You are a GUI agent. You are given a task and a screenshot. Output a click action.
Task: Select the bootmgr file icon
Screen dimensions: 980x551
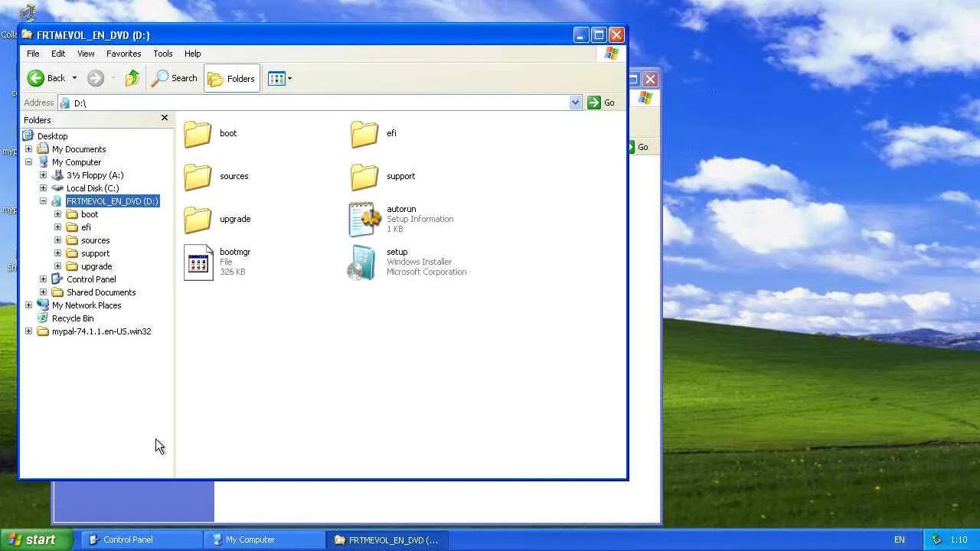pos(198,262)
